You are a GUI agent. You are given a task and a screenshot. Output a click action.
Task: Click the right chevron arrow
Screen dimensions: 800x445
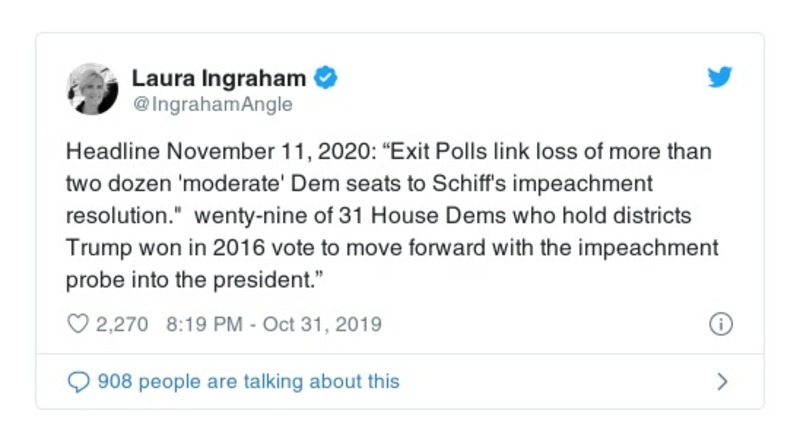click(x=722, y=382)
